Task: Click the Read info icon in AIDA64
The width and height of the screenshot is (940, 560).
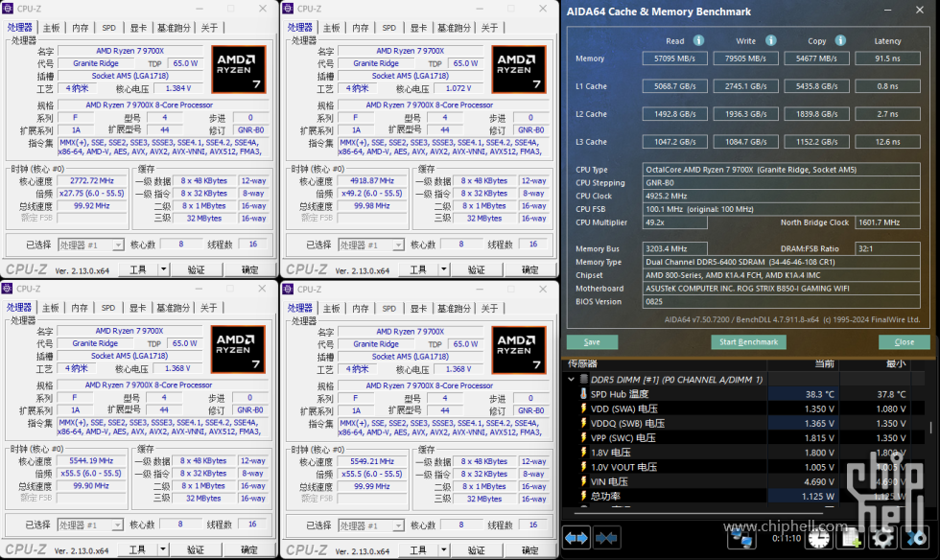Action: [x=699, y=40]
